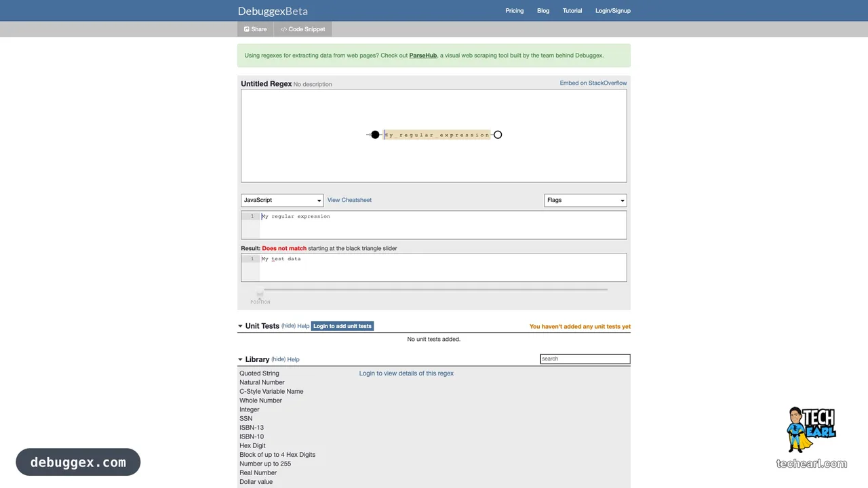Open the Tutorial page

click(572, 11)
